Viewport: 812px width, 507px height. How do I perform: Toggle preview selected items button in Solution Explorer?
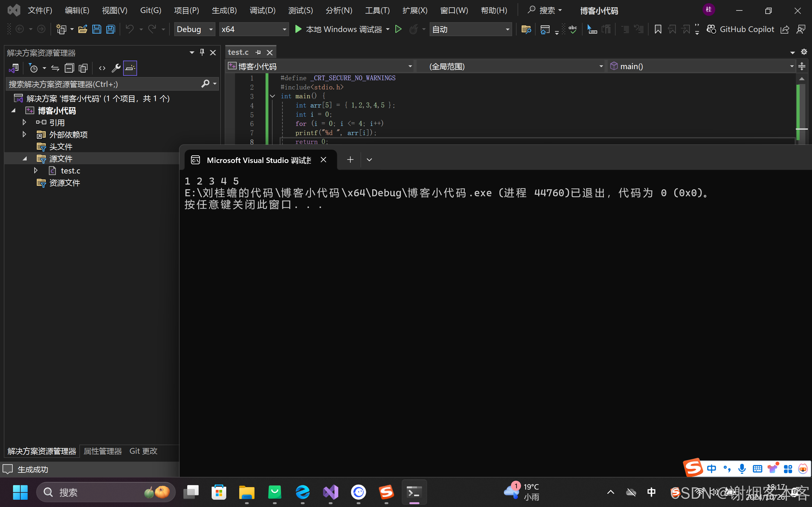[130, 68]
